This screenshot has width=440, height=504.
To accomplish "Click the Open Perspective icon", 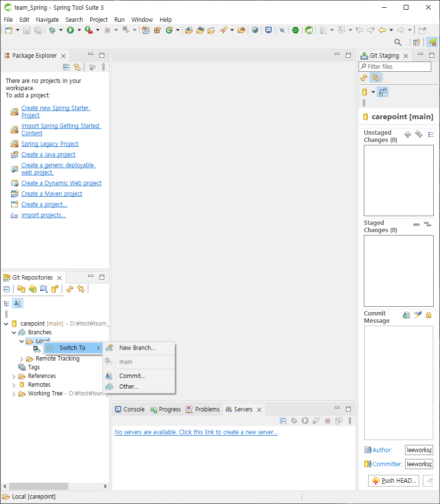I will point(417,42).
